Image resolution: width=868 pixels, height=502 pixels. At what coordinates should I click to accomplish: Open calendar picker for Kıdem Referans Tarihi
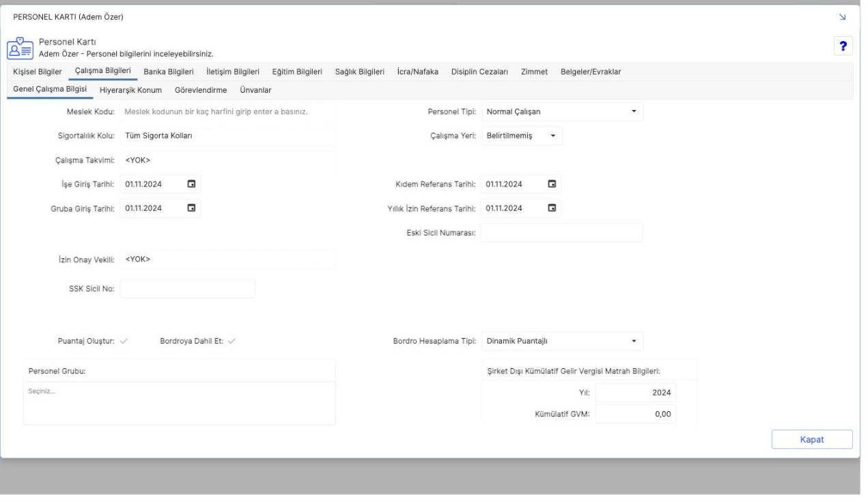(x=552, y=184)
